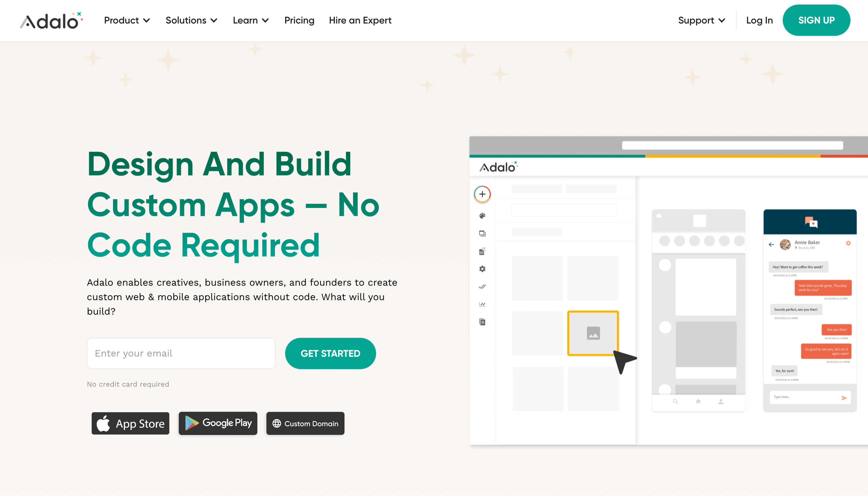The width and height of the screenshot is (868, 496).
Task: Open the Google Play badge
Action: 218,423
